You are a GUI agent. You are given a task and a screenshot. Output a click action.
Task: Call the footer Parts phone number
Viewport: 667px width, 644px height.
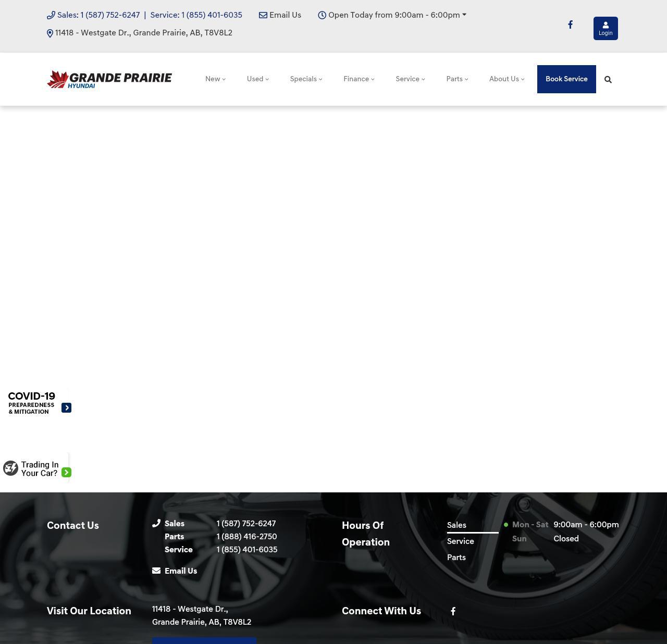click(246, 537)
